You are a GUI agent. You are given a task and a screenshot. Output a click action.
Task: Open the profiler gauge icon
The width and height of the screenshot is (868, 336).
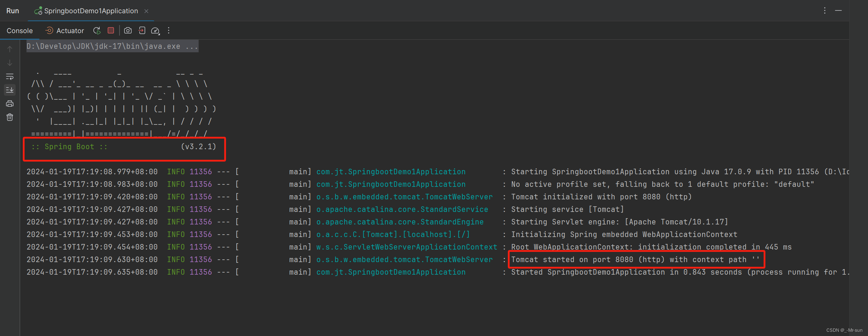pos(155,31)
